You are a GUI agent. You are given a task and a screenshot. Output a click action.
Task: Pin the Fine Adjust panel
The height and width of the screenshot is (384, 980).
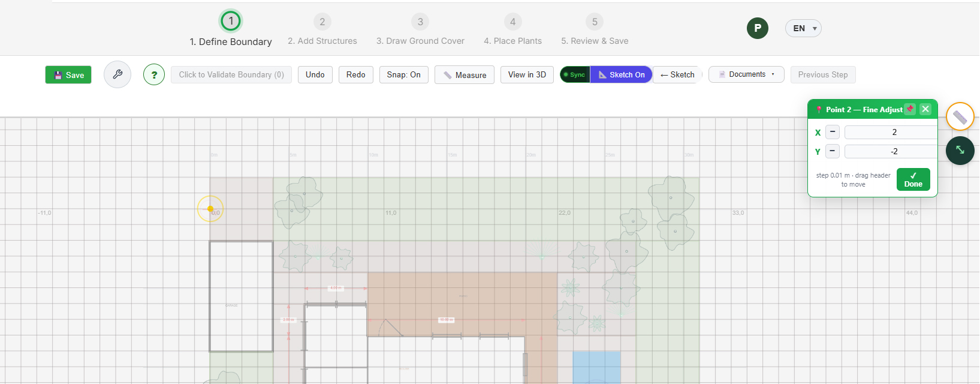coord(910,109)
